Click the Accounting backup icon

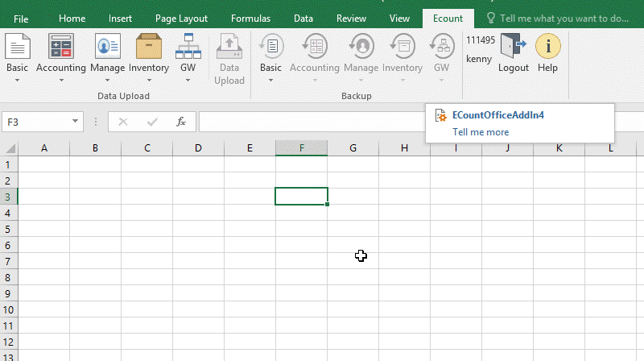click(315, 46)
